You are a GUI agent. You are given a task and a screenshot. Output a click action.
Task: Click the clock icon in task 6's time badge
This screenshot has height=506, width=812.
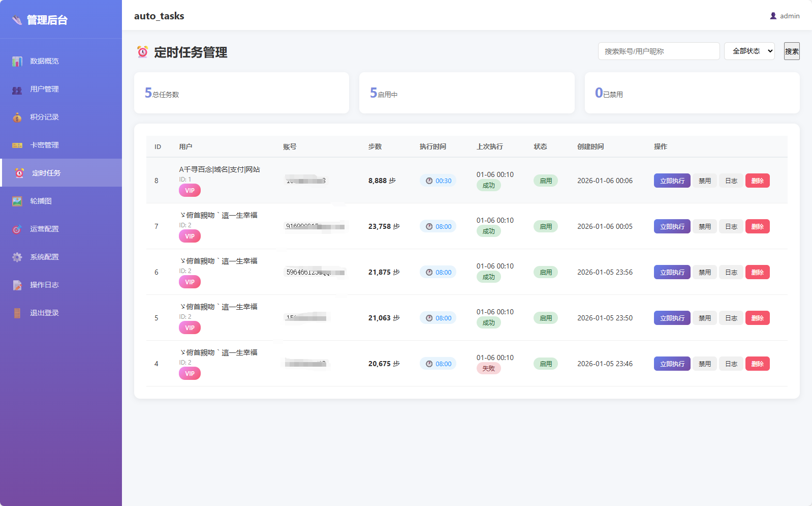[429, 272]
